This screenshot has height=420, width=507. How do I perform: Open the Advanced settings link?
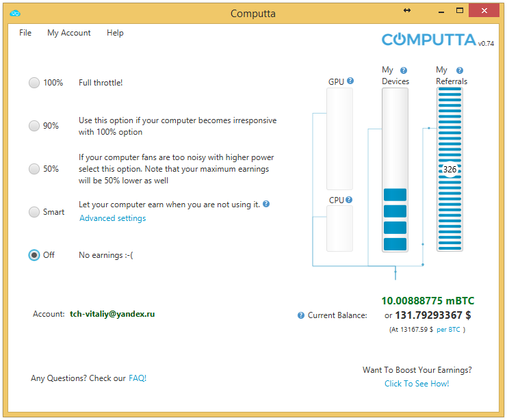112,218
